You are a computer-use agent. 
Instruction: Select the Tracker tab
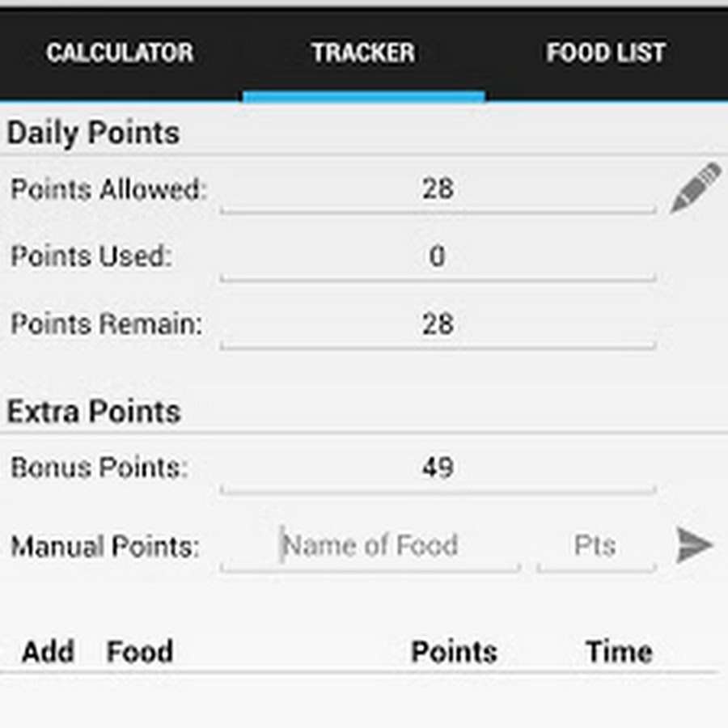click(362, 53)
